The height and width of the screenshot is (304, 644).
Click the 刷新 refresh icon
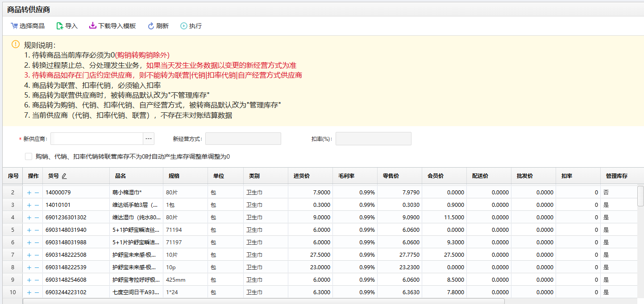point(151,26)
